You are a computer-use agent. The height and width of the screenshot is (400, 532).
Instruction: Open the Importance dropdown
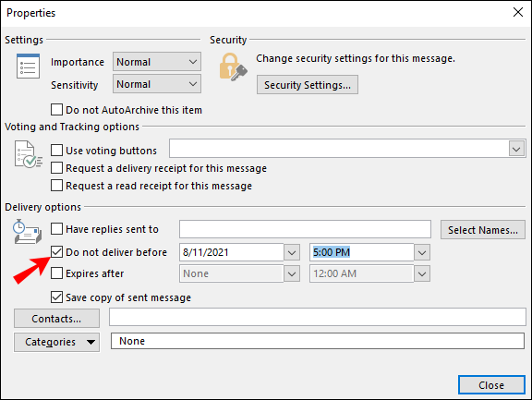[157, 62]
